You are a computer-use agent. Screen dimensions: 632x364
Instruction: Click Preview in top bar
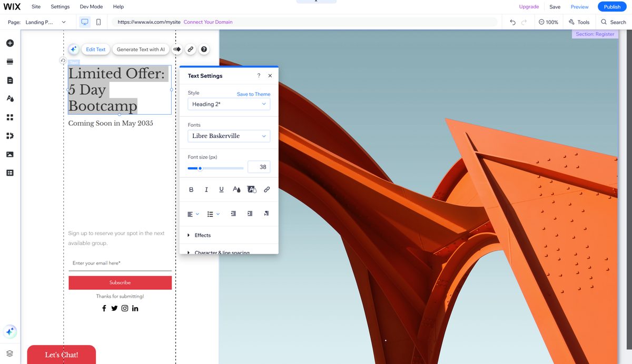pyautogui.click(x=579, y=7)
